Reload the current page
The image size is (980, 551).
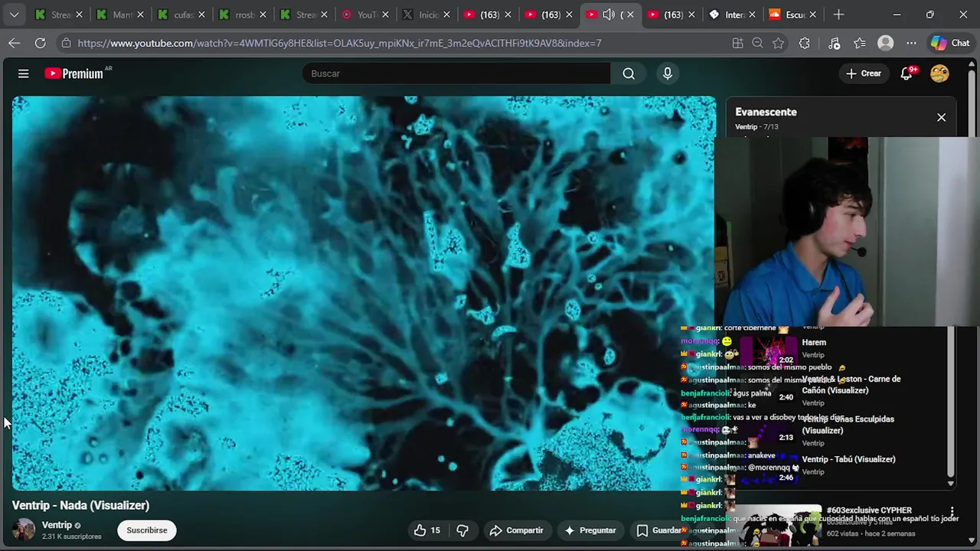[40, 43]
